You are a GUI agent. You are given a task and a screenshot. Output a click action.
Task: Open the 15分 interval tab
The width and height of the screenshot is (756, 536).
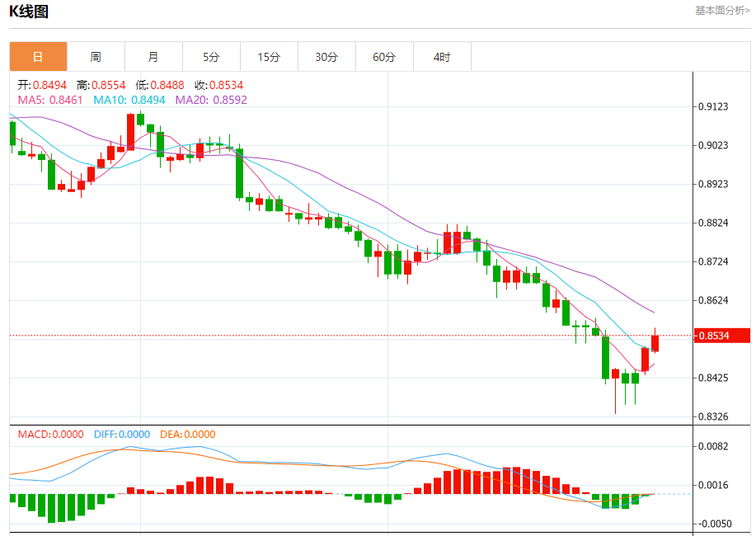coord(269,57)
